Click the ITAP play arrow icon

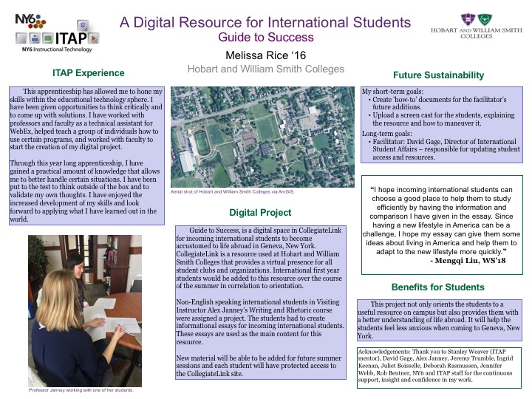[x=93, y=38]
